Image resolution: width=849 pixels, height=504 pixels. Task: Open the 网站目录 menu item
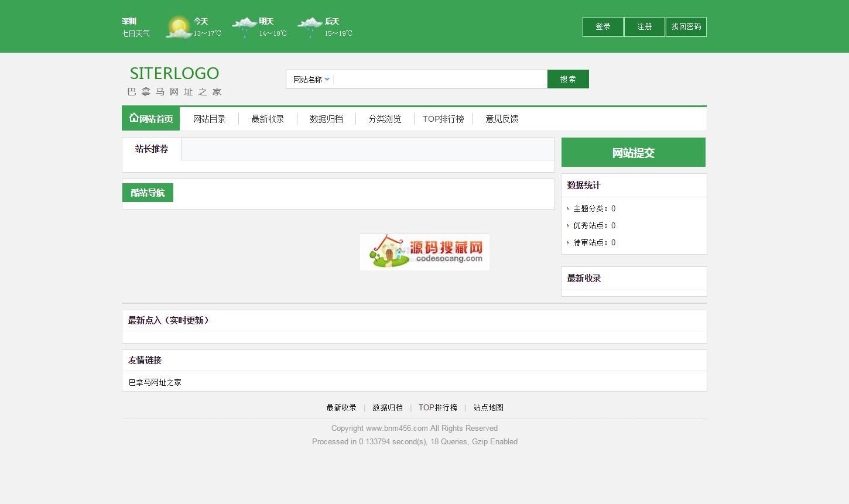[210, 119]
